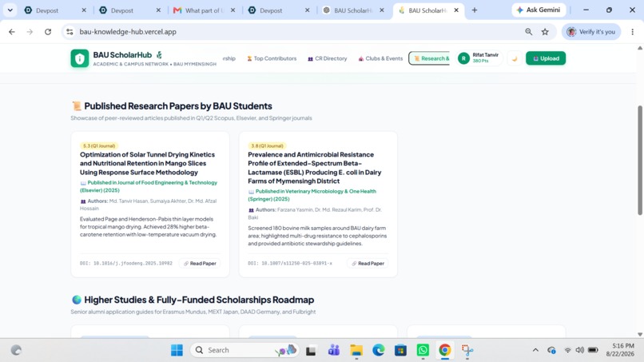Click the battery tray icon
The width and height of the screenshot is (644, 362).
593,350
